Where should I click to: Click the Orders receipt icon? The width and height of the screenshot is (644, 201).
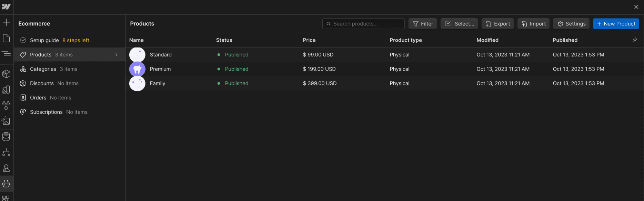coord(23,98)
